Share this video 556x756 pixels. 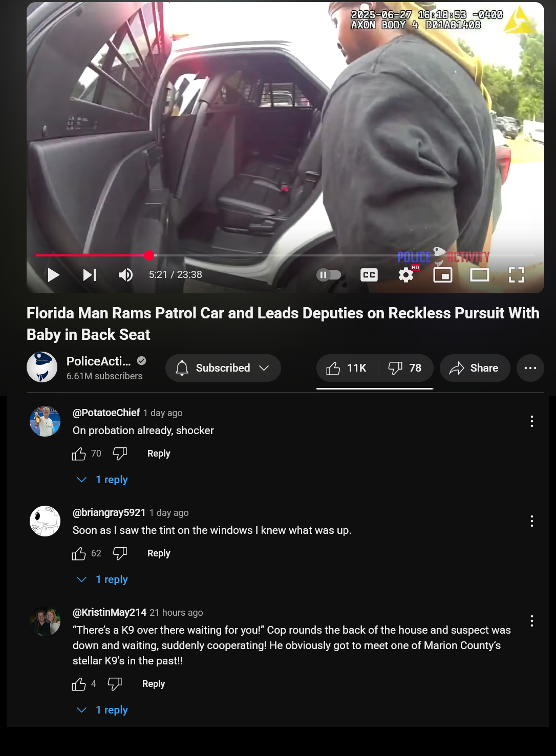(x=475, y=368)
